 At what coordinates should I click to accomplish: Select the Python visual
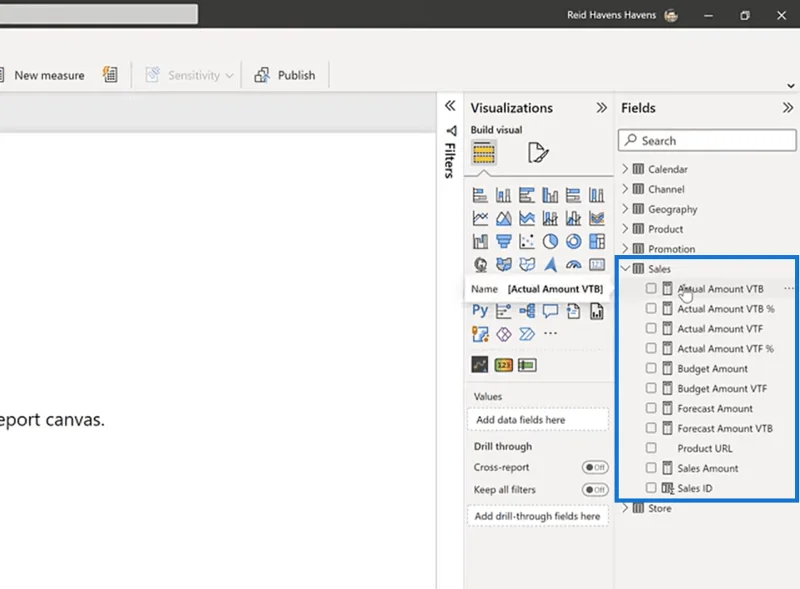(480, 311)
